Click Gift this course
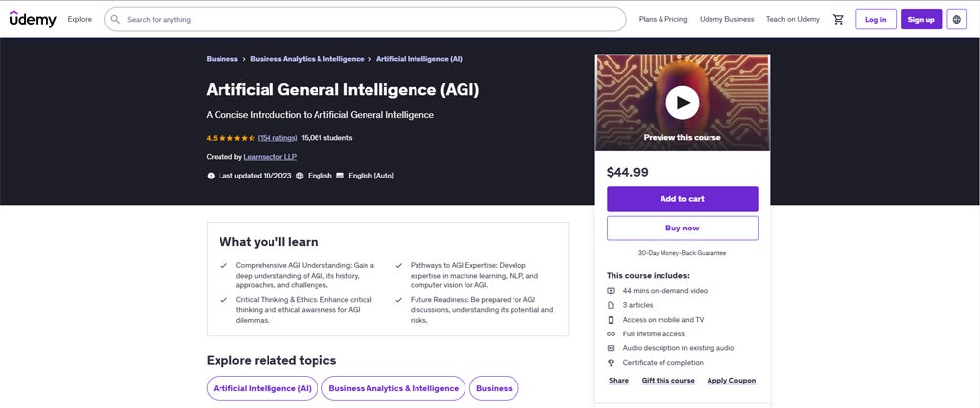This screenshot has width=980, height=408. tap(667, 381)
